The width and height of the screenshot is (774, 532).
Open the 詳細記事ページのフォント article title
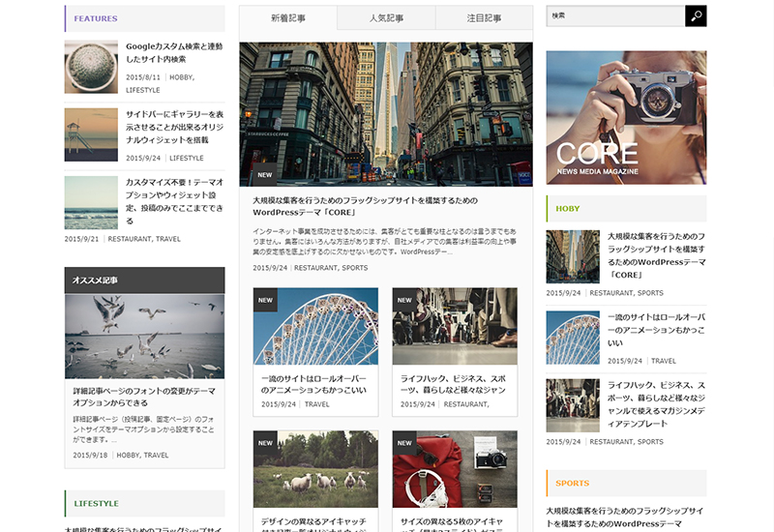pos(144,397)
